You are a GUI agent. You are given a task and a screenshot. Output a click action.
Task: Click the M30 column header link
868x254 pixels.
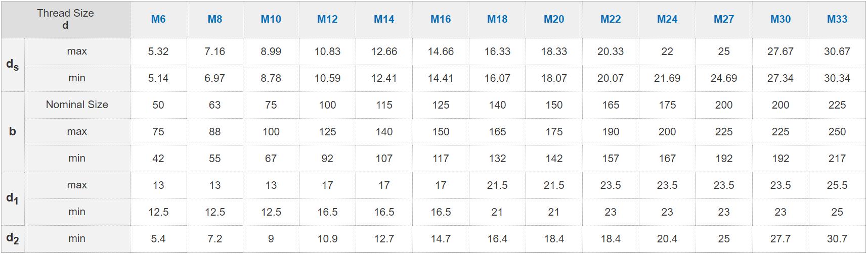(780, 19)
